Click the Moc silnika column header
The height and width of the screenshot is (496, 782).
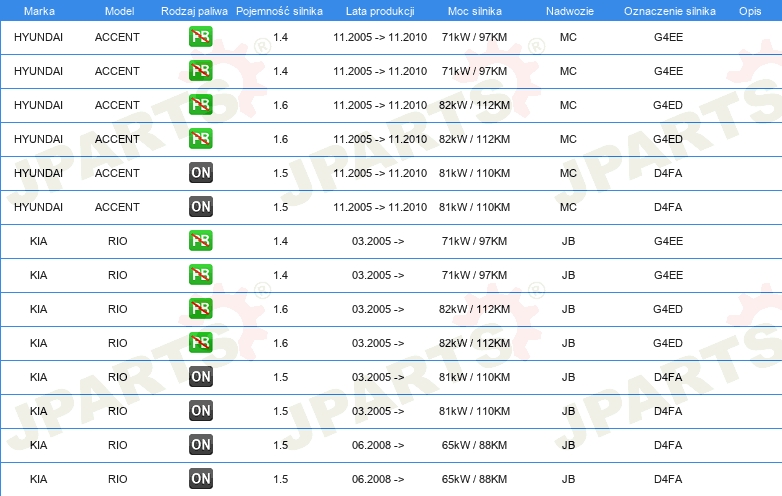[x=474, y=11]
